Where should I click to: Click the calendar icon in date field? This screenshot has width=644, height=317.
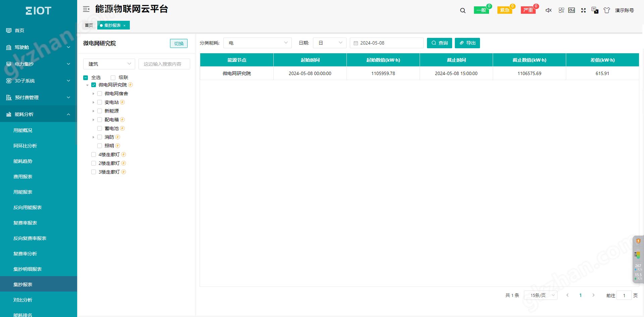[356, 43]
